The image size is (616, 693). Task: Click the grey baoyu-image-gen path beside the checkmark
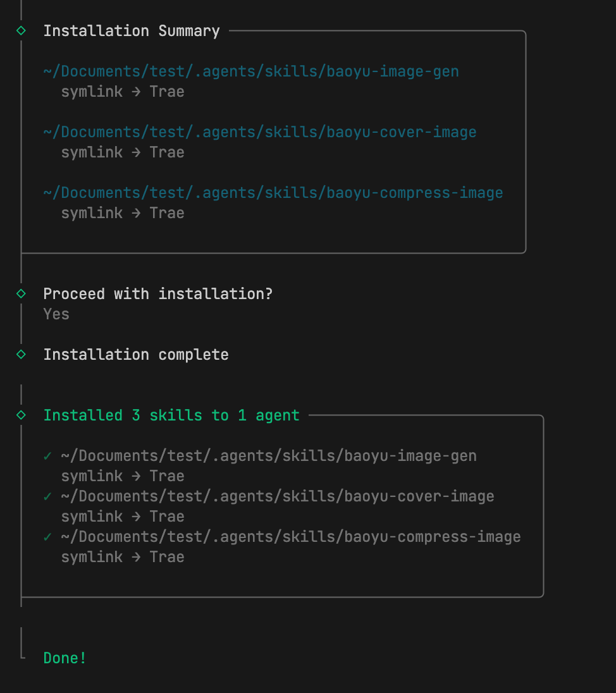click(x=269, y=456)
